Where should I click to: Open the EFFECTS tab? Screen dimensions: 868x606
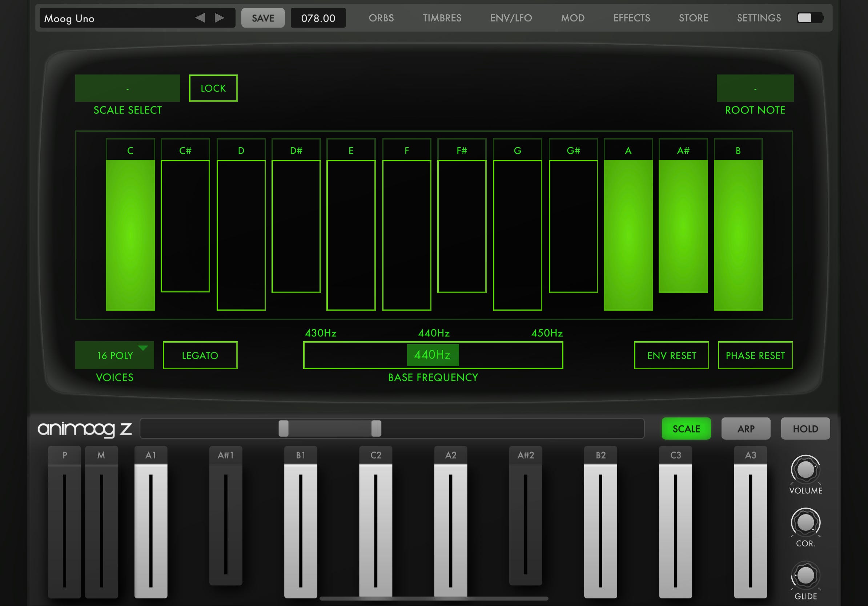point(631,18)
